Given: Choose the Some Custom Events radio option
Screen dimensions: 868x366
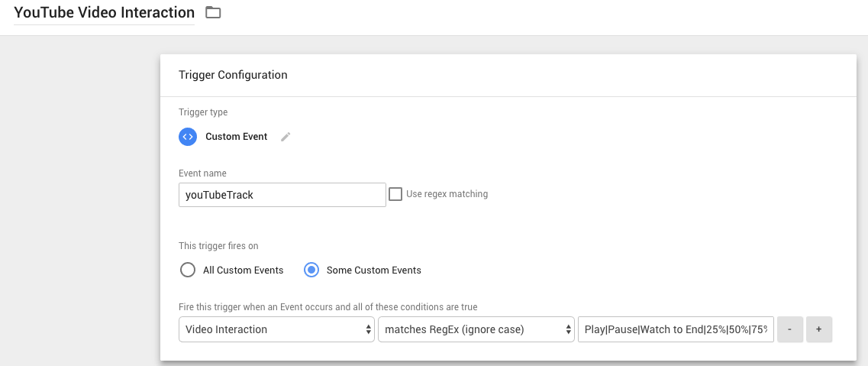Looking at the screenshot, I should [x=311, y=270].
